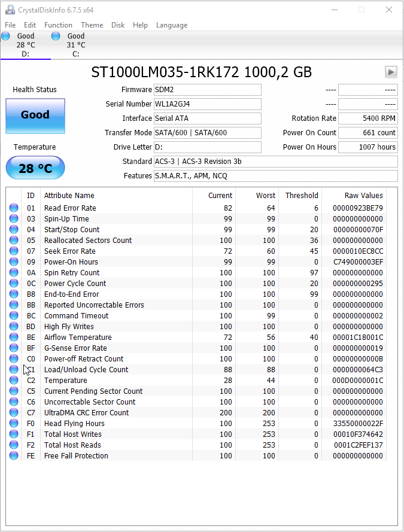The width and height of the screenshot is (404, 532).
Task: Open the Theme menu
Action: point(92,25)
